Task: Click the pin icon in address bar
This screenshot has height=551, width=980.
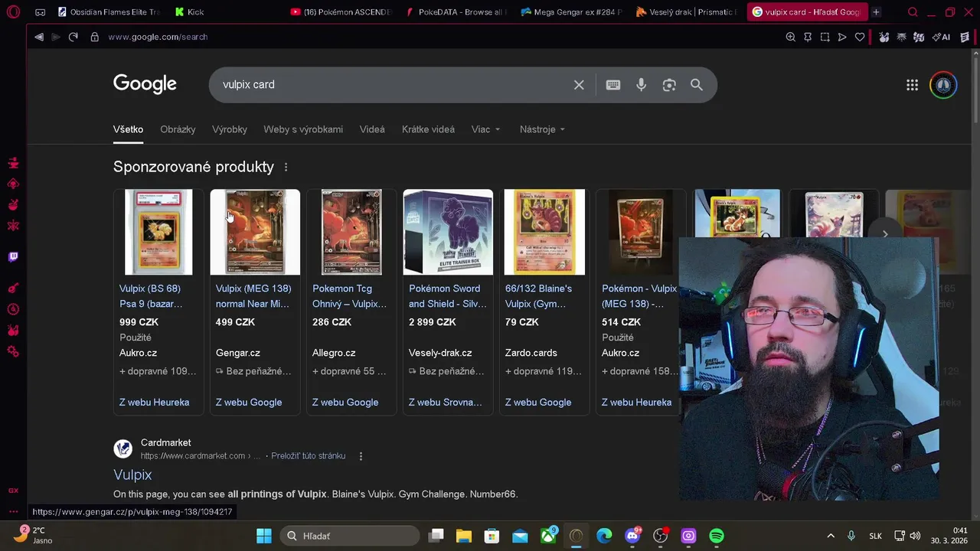Action: coord(808,37)
